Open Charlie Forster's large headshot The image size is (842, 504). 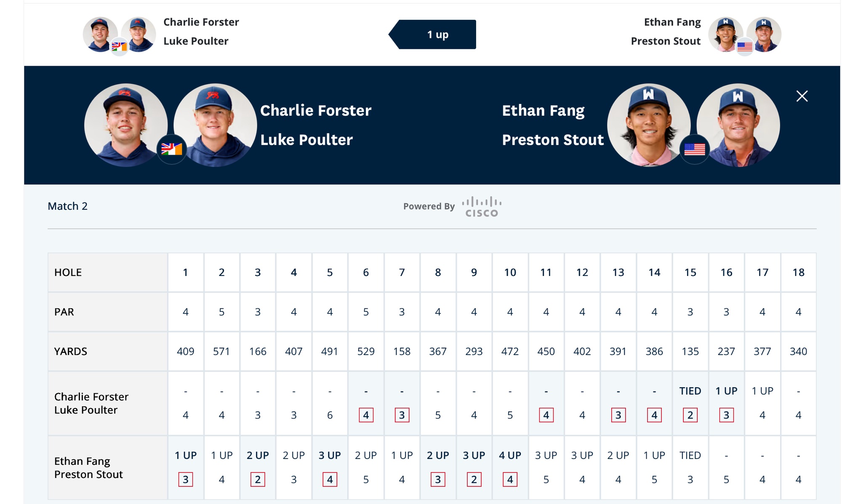click(x=125, y=125)
